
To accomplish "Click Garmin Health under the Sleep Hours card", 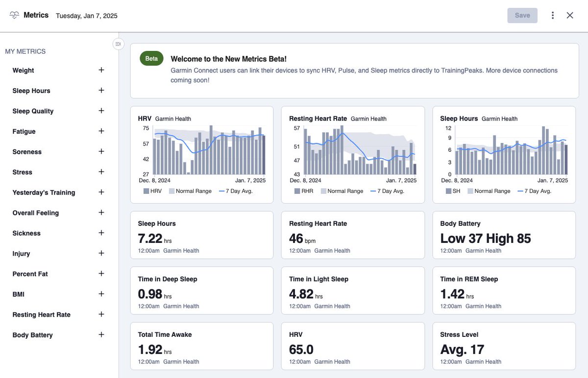I will tap(181, 251).
